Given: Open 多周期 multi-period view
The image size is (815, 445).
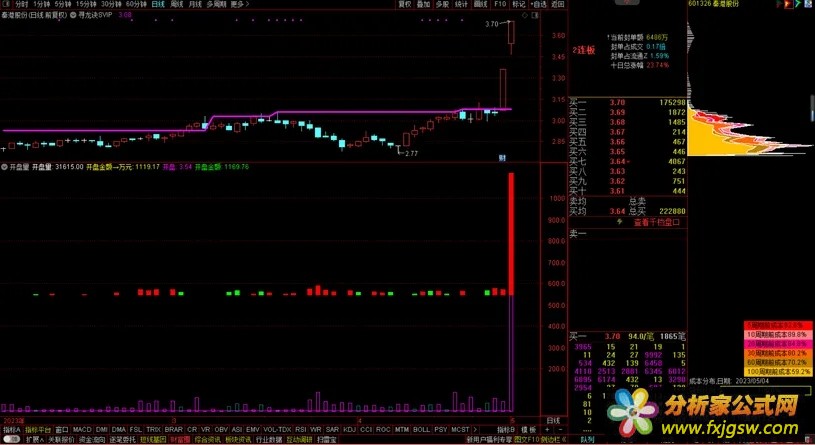Looking at the screenshot, I should (x=216, y=4).
